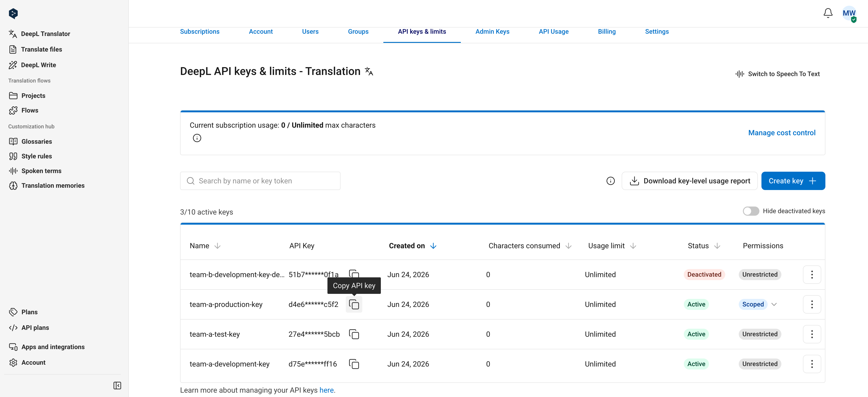Sort table by Name column

coord(217,246)
